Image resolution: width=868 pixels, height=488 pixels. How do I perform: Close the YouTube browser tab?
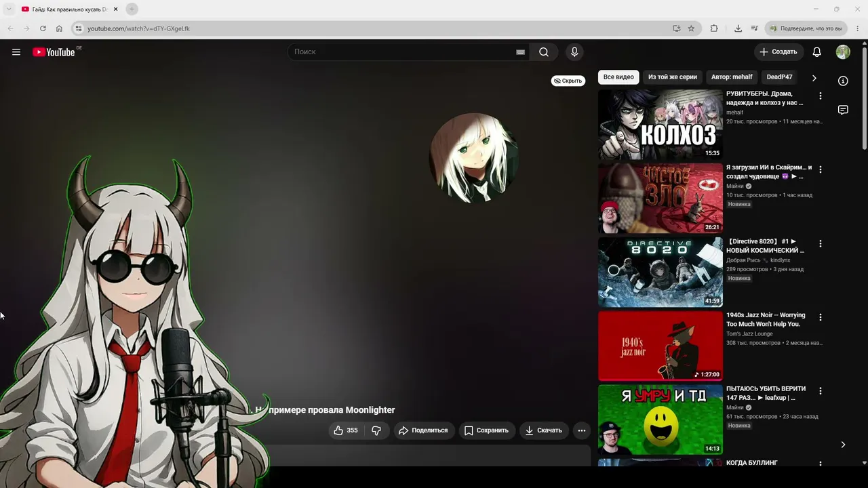click(x=116, y=9)
